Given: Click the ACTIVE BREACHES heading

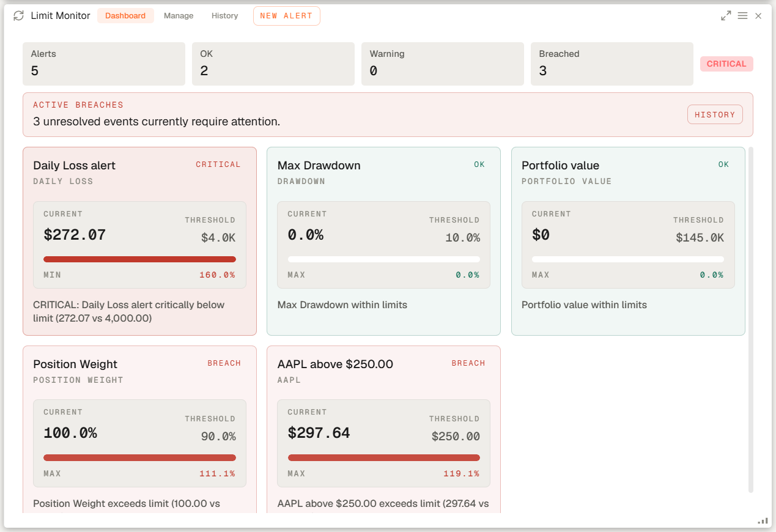Looking at the screenshot, I should (78, 105).
